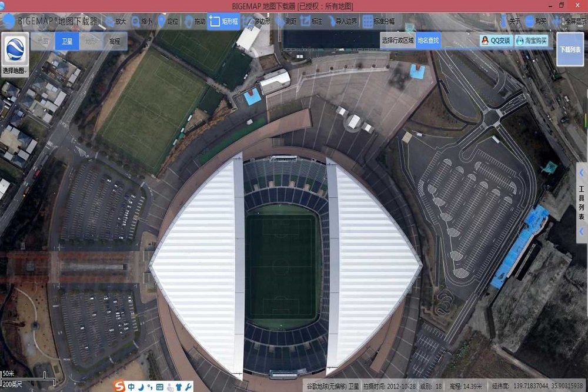Click the 级别: 18 status entry
Screen dimensions: 588x392
pyautogui.click(x=430, y=386)
